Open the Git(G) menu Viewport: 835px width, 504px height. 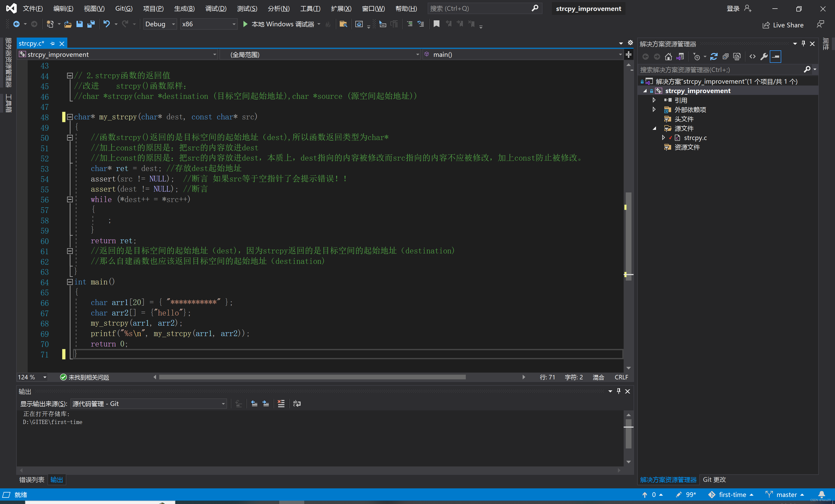(x=123, y=8)
